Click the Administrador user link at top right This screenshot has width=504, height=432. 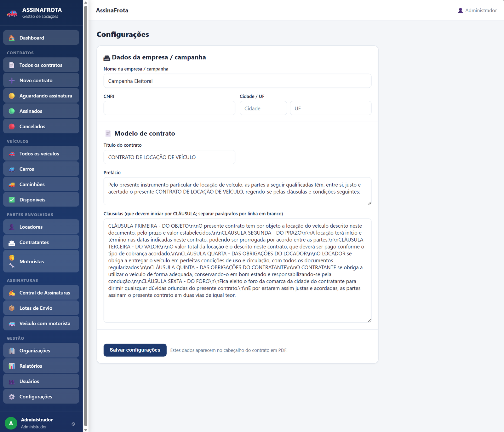point(477,10)
